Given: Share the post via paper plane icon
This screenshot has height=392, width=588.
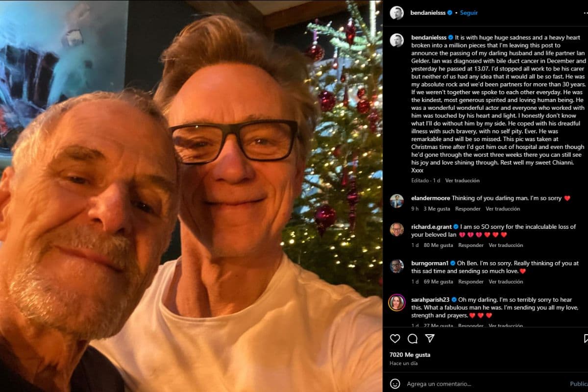Looking at the screenshot, I should pyautogui.click(x=430, y=339).
